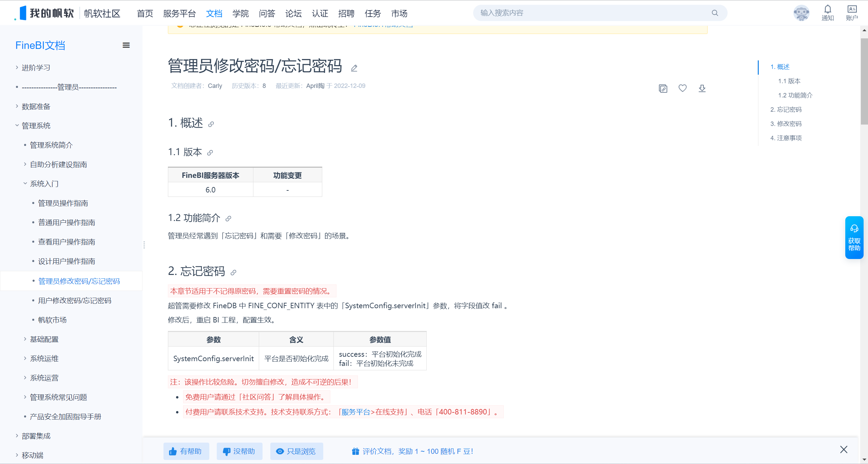Click the hamburger menu icon beside FineBI文档
Screen dimensions: 868x464
126,45
